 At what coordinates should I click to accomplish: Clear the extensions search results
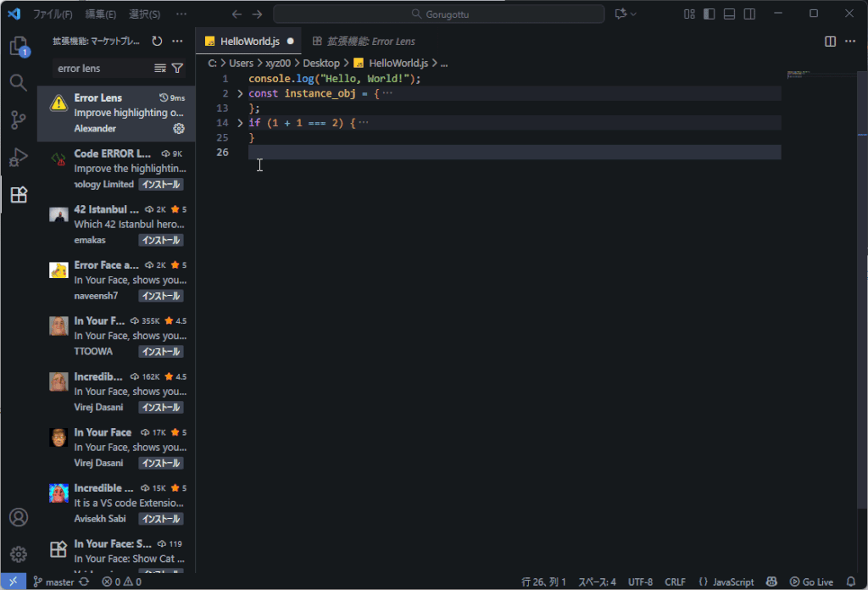coord(160,68)
